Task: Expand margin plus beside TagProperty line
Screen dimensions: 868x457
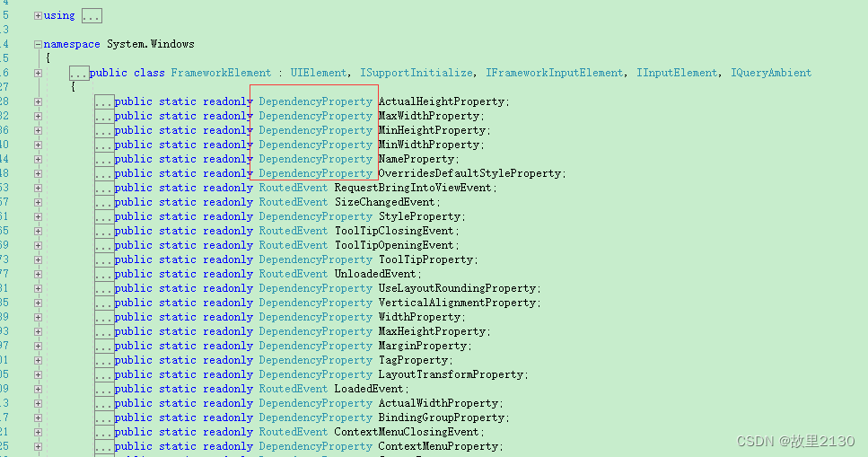Action: coord(38,361)
